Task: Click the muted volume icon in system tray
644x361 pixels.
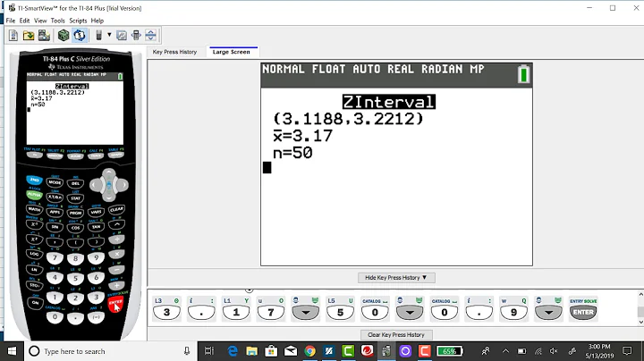Action: 554,351
